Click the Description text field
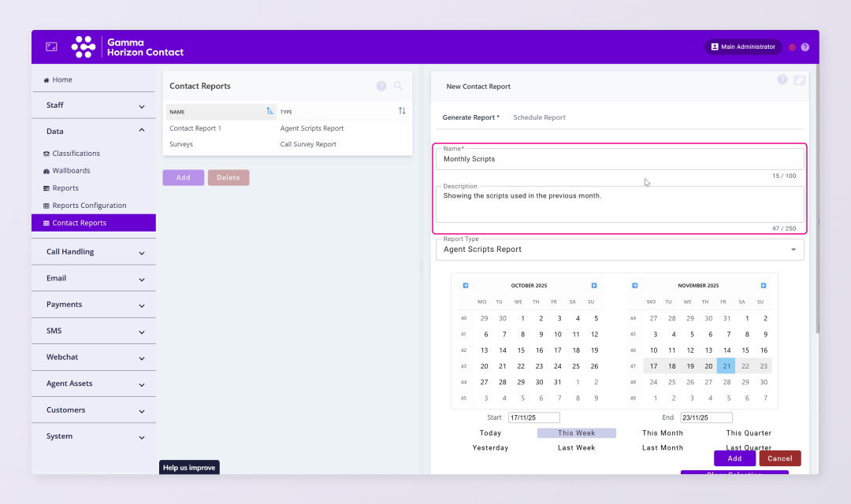This screenshot has height=504, width=851. pos(619,205)
